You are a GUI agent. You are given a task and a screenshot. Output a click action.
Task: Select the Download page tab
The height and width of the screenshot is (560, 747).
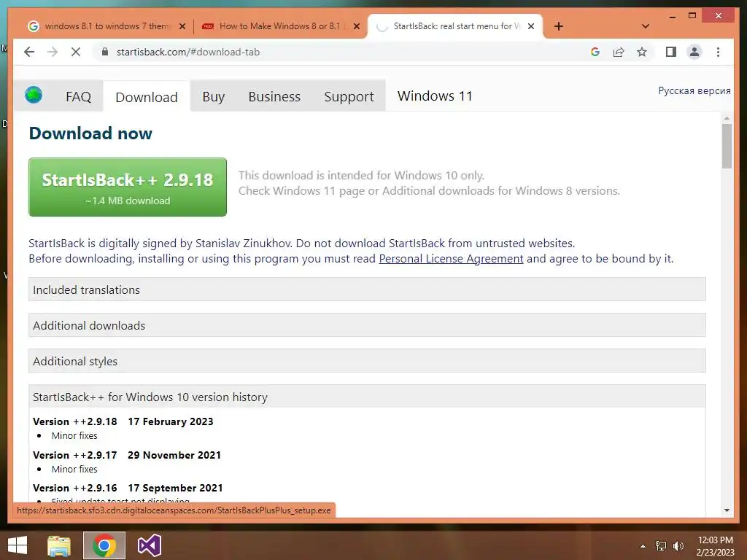tap(146, 97)
